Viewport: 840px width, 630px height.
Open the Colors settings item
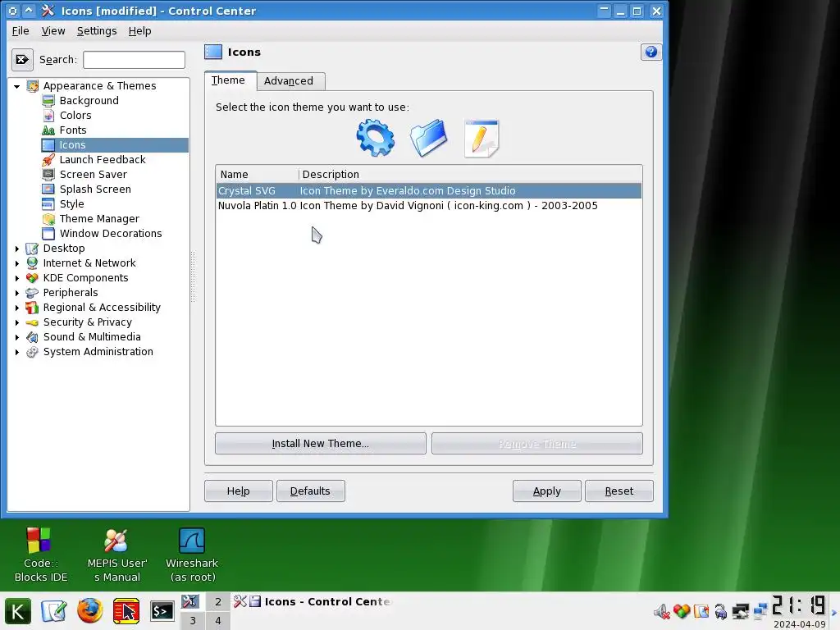(75, 116)
